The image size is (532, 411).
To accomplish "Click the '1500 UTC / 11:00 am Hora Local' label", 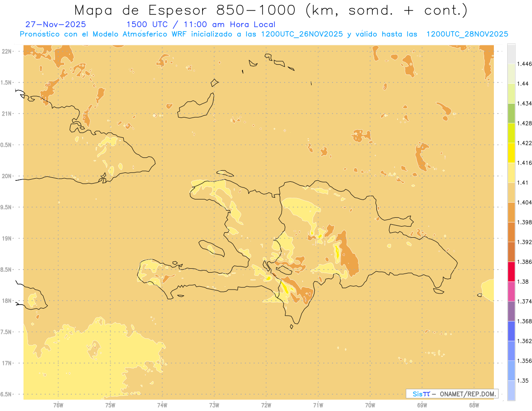I will [201, 25].
